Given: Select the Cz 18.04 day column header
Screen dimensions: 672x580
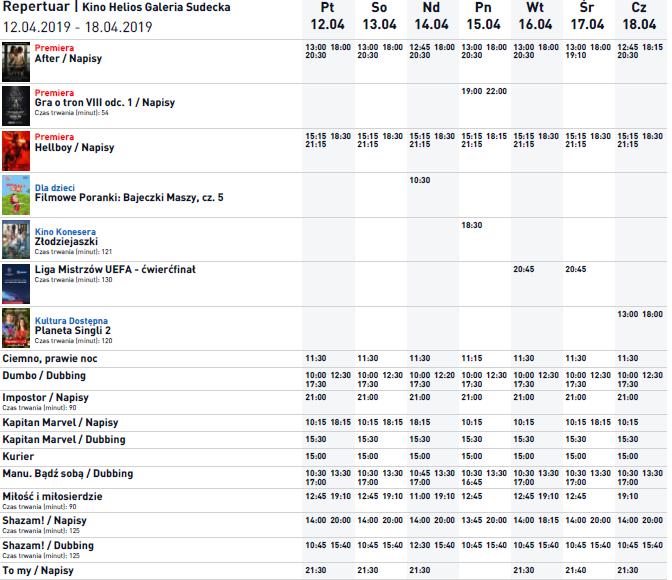Looking at the screenshot, I should tap(639, 16).
